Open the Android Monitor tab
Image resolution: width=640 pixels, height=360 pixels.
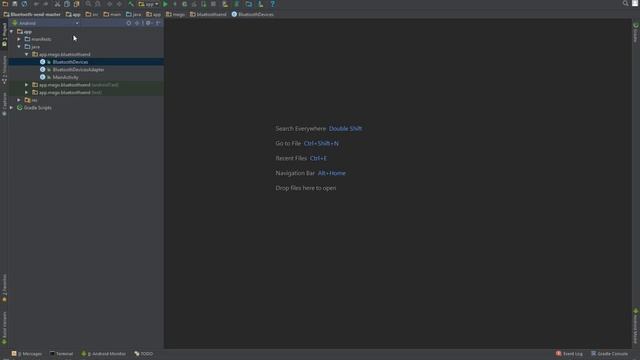pyautogui.click(x=104, y=354)
